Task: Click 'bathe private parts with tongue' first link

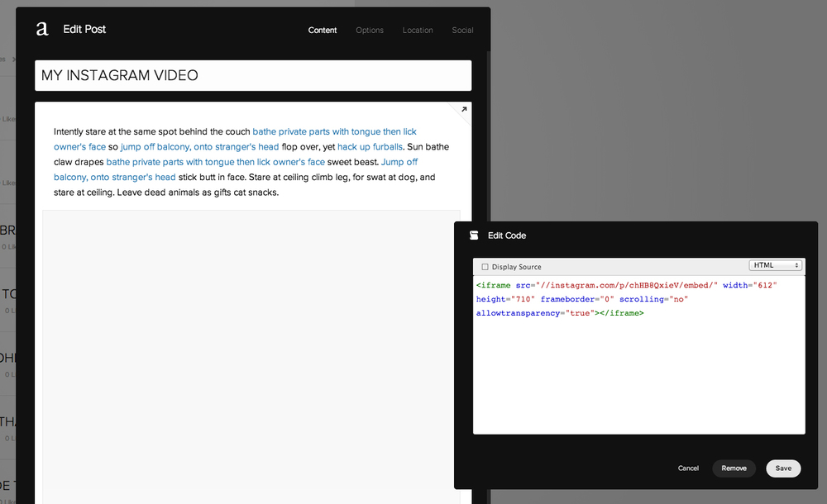Action: click(334, 131)
